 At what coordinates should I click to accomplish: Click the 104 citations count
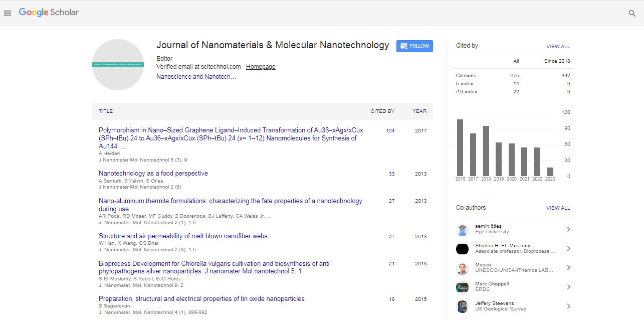(x=390, y=131)
